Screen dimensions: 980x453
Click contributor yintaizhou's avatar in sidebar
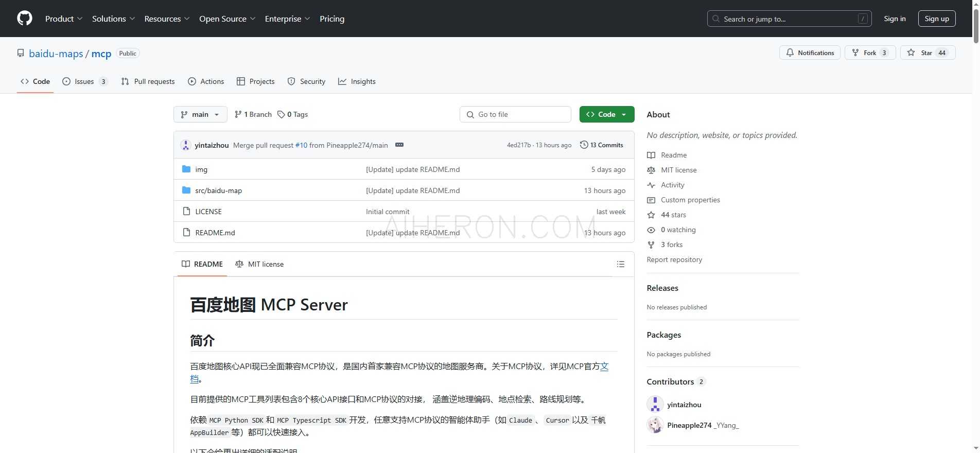655,404
